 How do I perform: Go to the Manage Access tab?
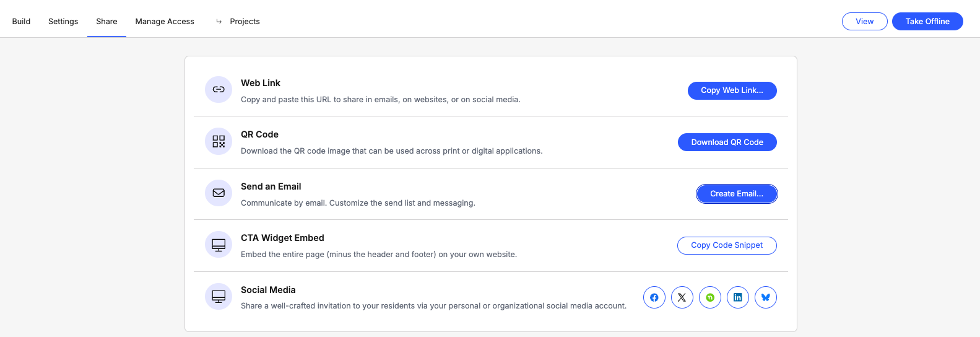click(x=165, y=21)
